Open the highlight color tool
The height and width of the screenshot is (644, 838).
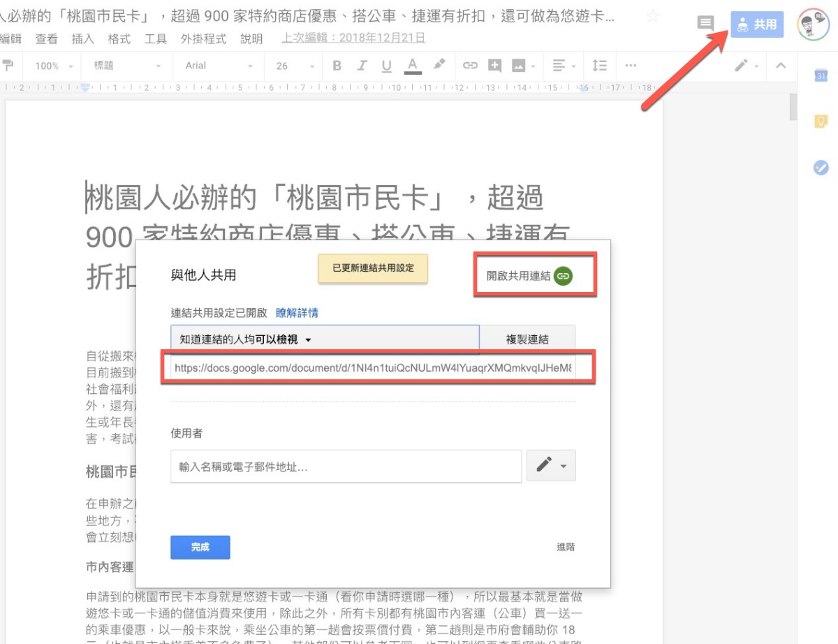click(439, 65)
